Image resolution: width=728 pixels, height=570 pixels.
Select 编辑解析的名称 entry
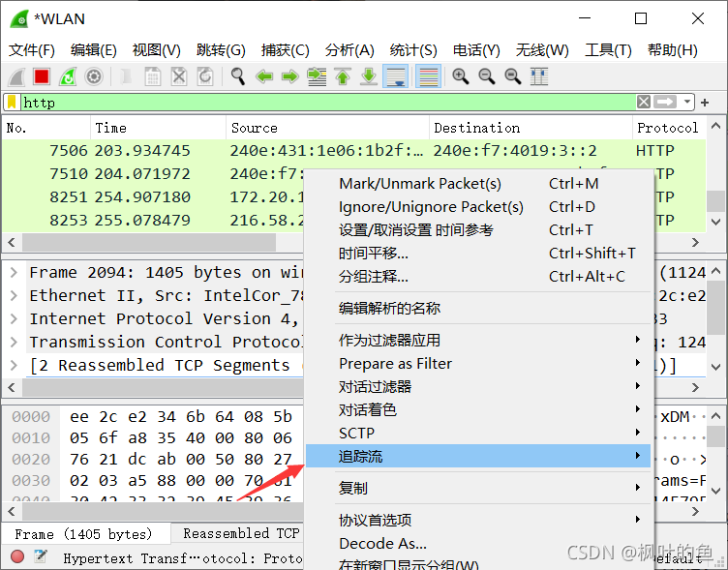click(478, 308)
